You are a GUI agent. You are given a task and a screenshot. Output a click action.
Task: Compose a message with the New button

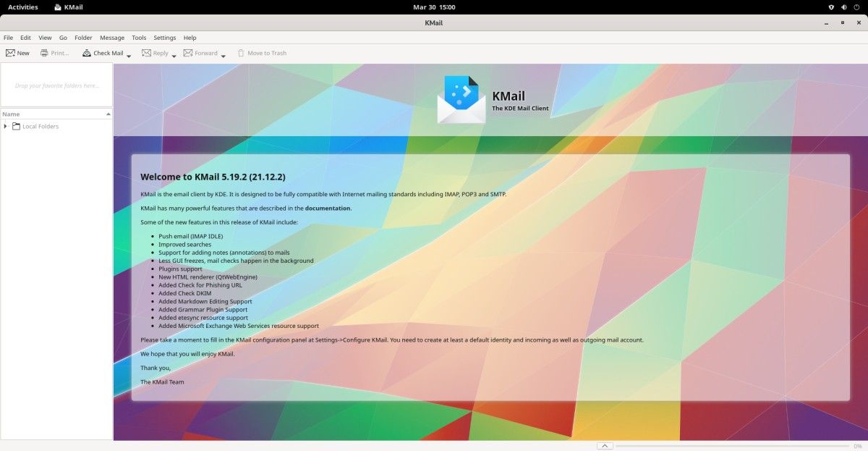click(18, 53)
